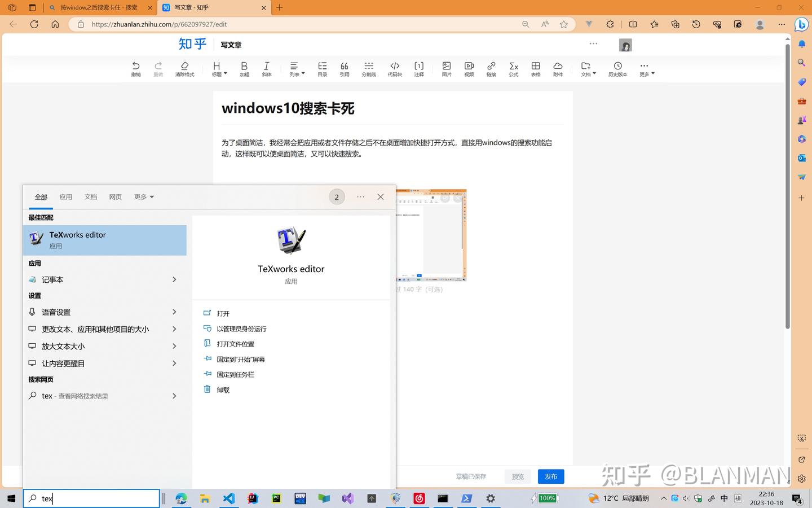Open new browser tab plus button
Screen dimensions: 812x508
coord(280,8)
